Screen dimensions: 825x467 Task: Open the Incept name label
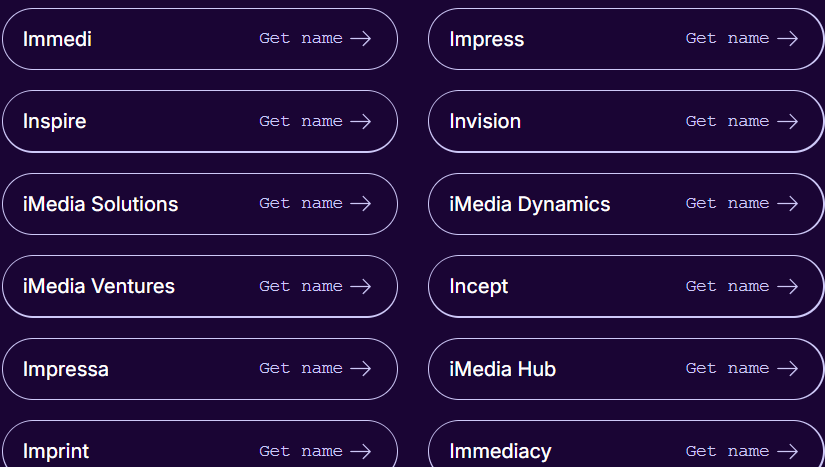point(478,286)
